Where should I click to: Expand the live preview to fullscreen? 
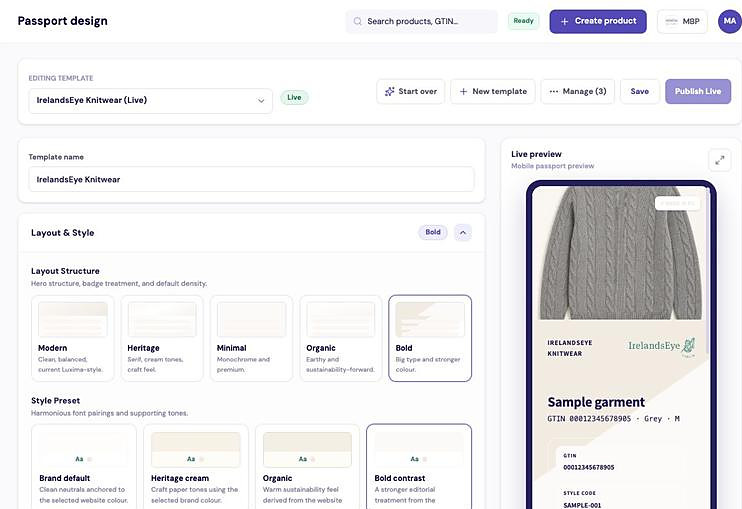pos(720,160)
